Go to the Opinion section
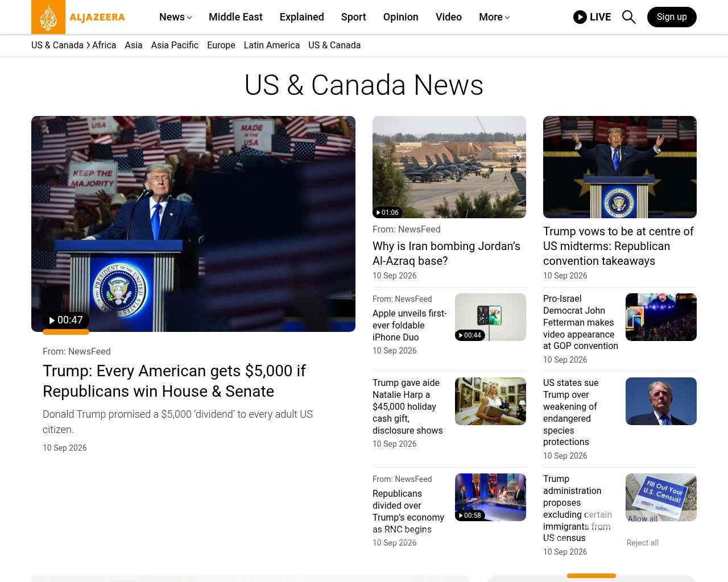 (400, 17)
